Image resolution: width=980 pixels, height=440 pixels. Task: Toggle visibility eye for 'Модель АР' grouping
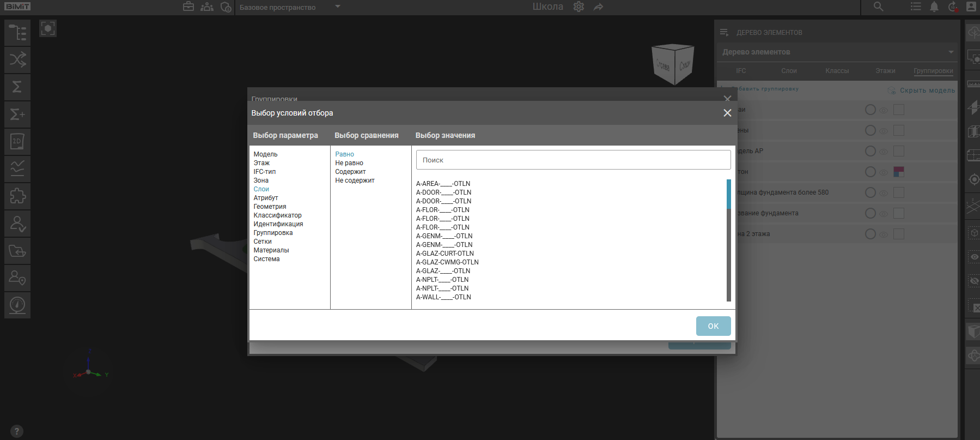(884, 152)
